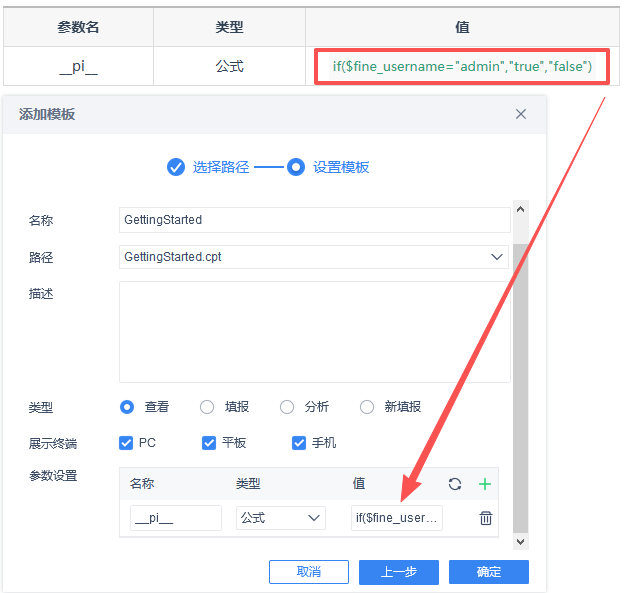The width and height of the screenshot is (632, 593).
Task: Click the top table's 值 column header
Action: pyautogui.click(x=462, y=27)
